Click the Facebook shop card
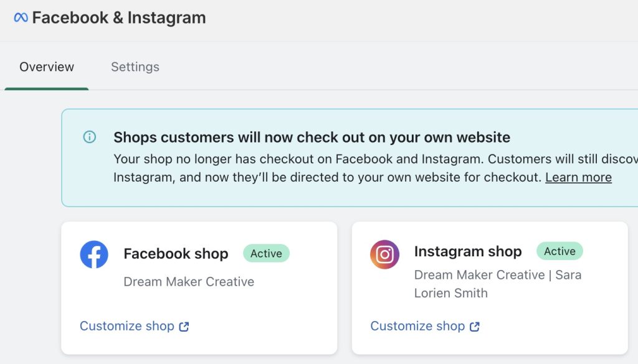638x364 pixels. pos(199,287)
